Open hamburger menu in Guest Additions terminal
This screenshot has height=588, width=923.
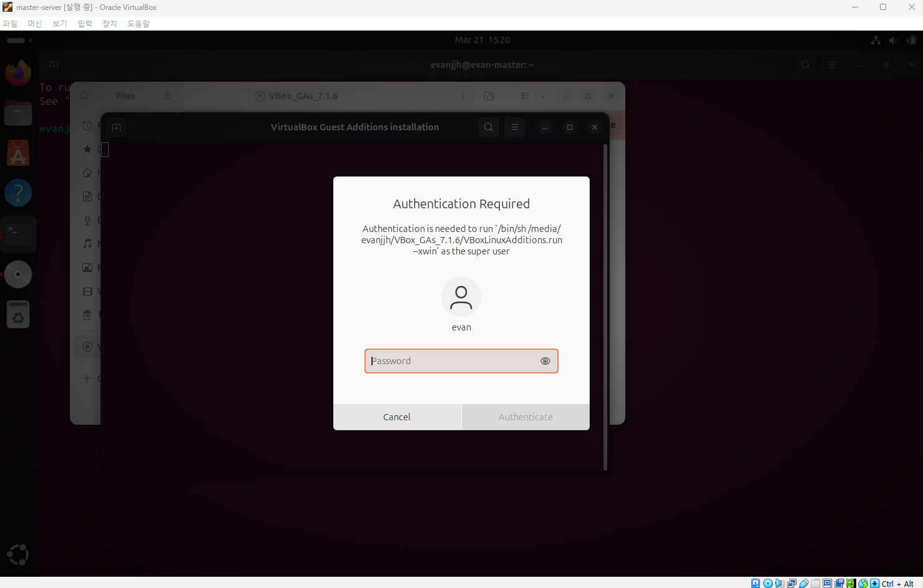pyautogui.click(x=515, y=127)
